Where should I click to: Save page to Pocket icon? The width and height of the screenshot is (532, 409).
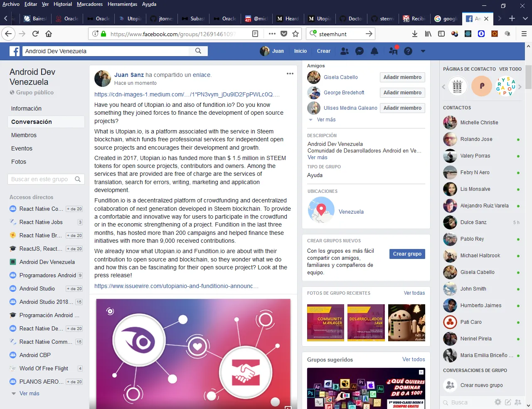point(284,34)
